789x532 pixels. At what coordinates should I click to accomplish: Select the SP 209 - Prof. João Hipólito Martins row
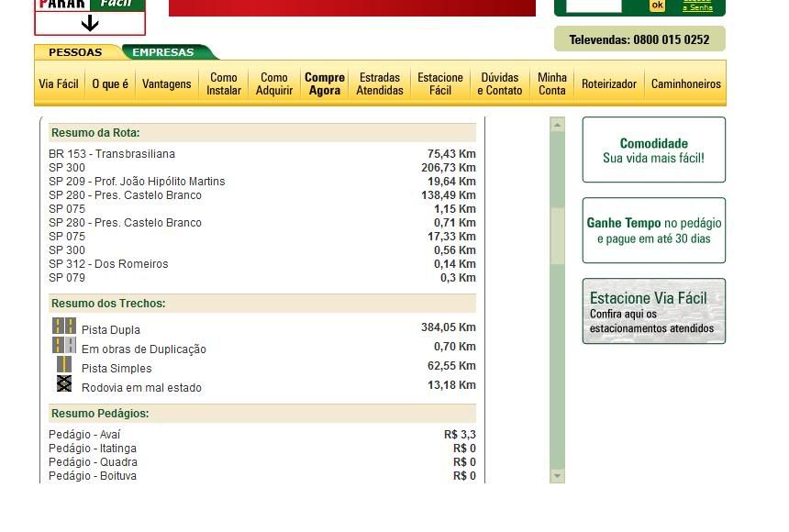point(262,182)
